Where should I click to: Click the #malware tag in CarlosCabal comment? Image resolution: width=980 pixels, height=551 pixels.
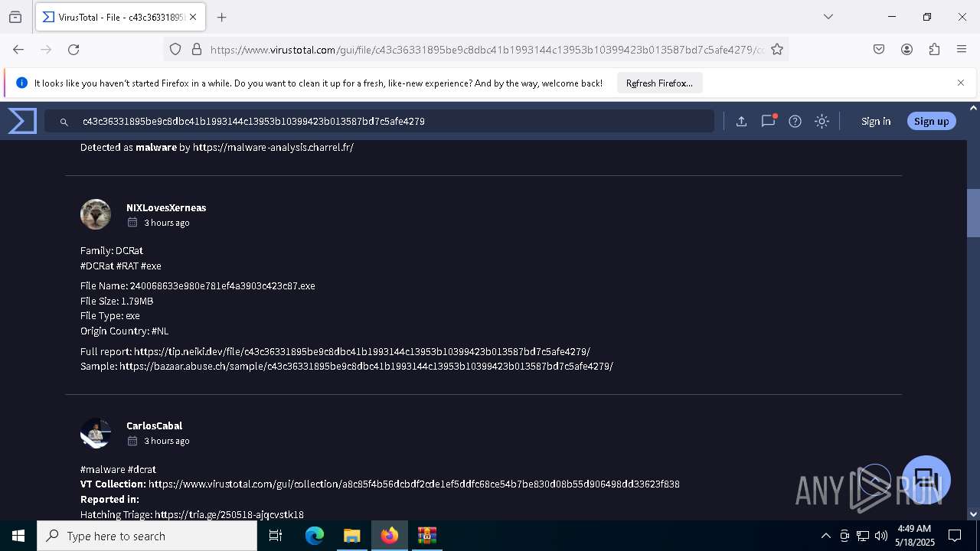103,469
